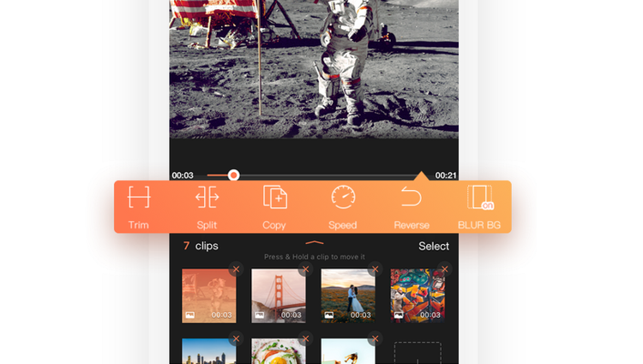Tap the astronaut video preview
The image size is (643, 364).
tap(314, 69)
